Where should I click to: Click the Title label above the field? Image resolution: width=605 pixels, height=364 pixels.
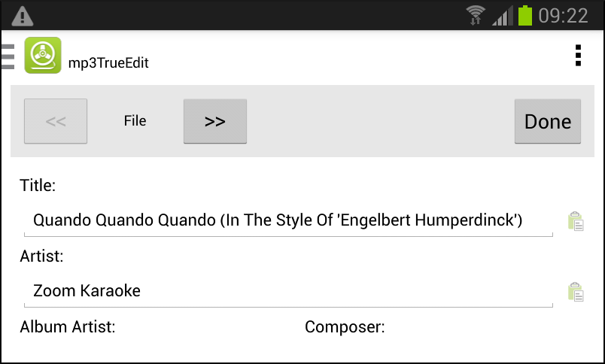[38, 185]
